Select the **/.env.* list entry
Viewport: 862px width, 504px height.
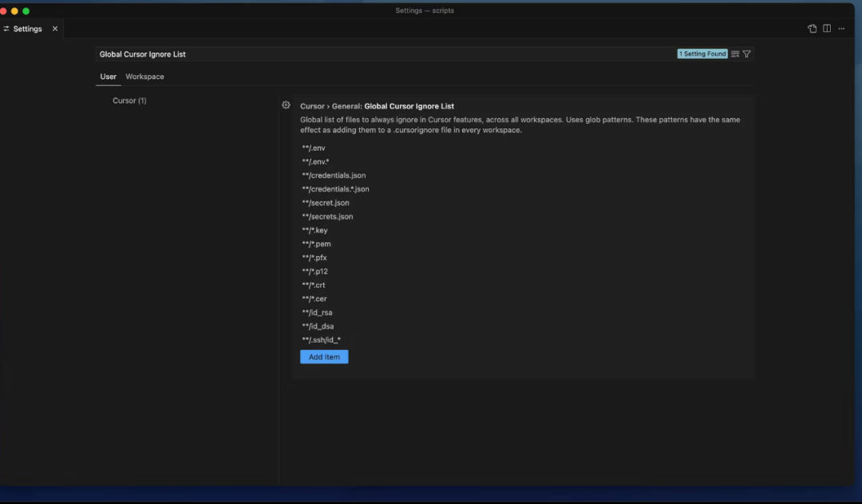click(x=315, y=161)
